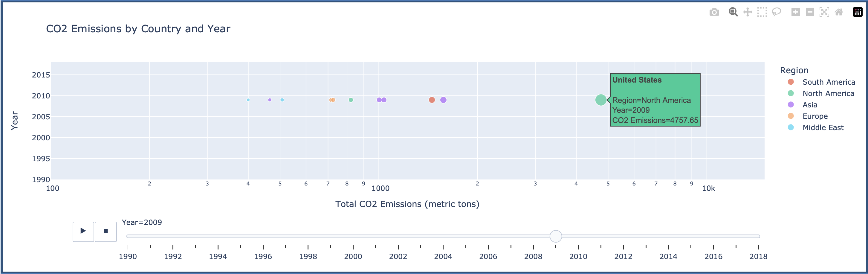
Task: Click the camera icon to download plot
Action: coord(715,13)
